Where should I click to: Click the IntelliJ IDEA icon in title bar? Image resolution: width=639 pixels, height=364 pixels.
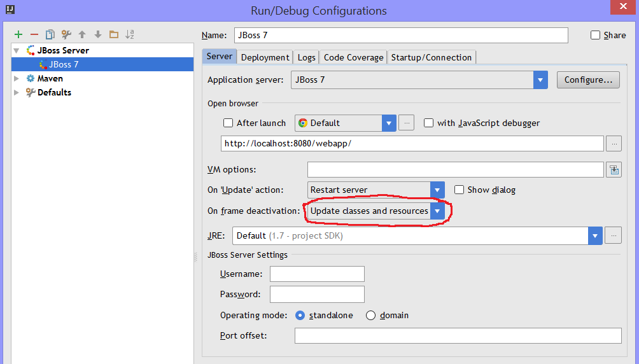pos(10,10)
